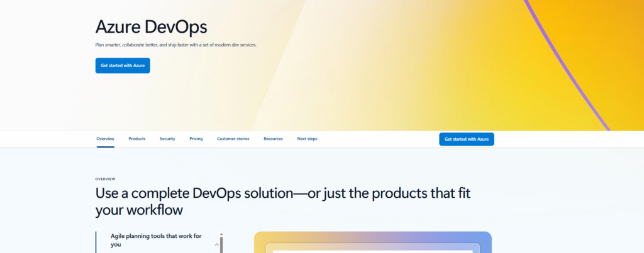This screenshot has width=644, height=253.
Task: Open the Customer stories tab
Action: pos(233,139)
